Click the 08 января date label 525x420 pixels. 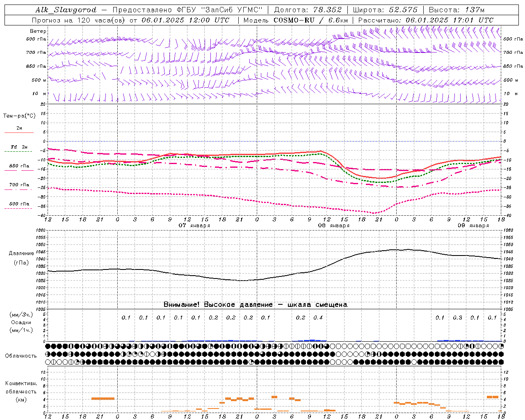[334, 226]
